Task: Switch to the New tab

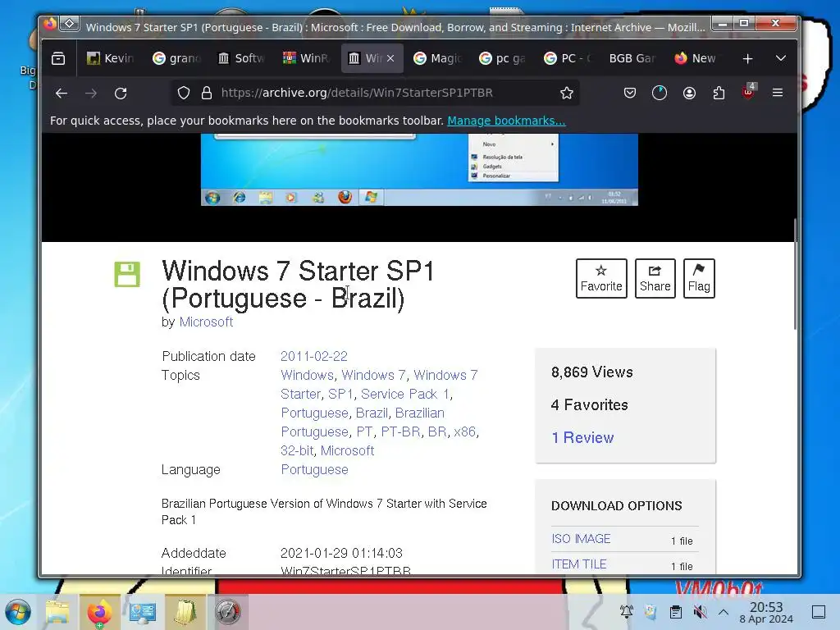Action: point(699,58)
